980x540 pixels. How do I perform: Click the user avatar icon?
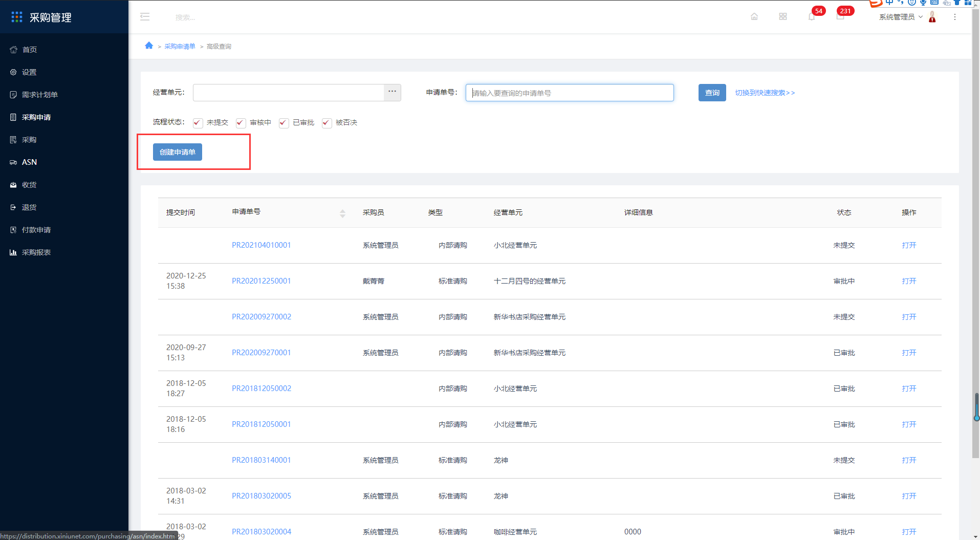(x=932, y=17)
